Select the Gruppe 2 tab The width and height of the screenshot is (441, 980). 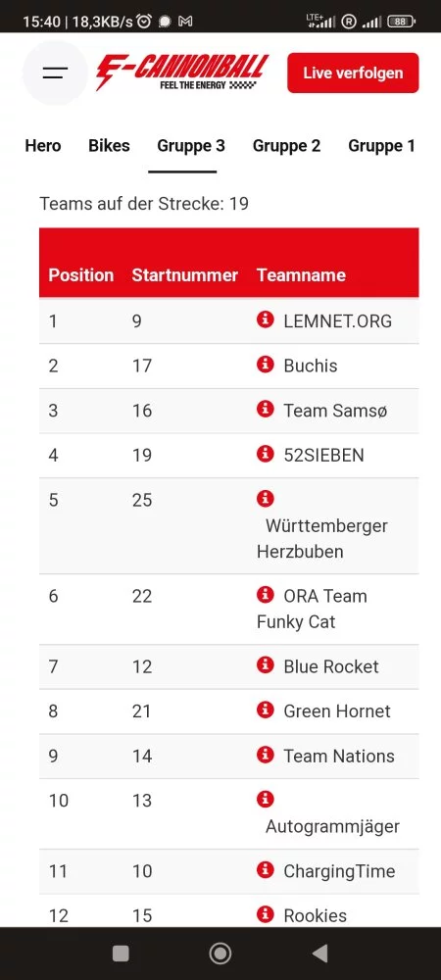287,146
